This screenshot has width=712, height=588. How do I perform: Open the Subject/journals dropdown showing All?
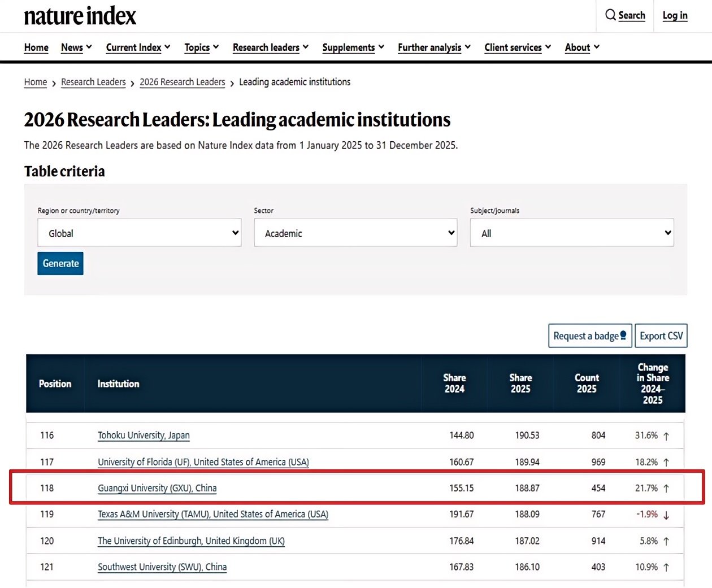572,233
